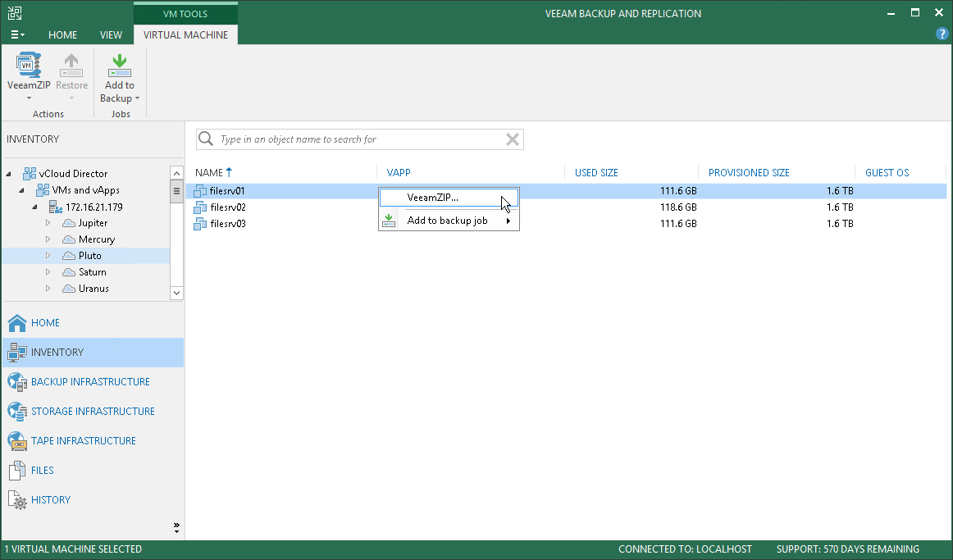Expand the Pluto tree node

48,256
